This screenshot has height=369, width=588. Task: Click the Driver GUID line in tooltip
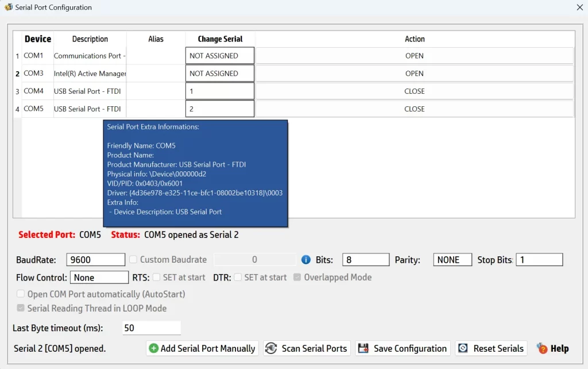[195, 193]
